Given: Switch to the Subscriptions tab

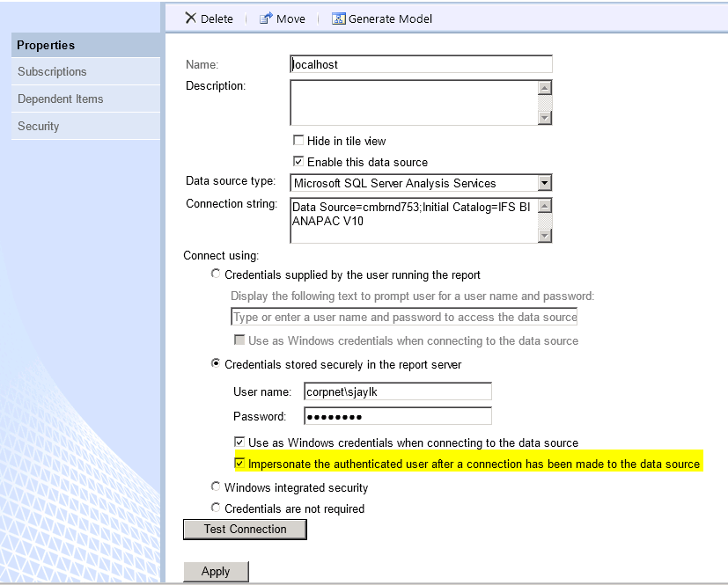Looking at the screenshot, I should click(86, 71).
